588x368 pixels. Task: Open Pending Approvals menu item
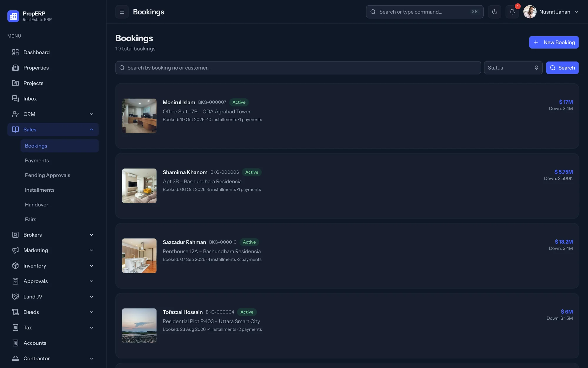(47, 175)
